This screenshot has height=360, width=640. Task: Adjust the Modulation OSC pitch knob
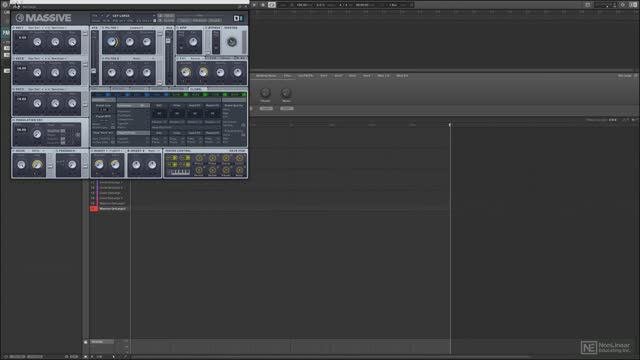click(37, 134)
